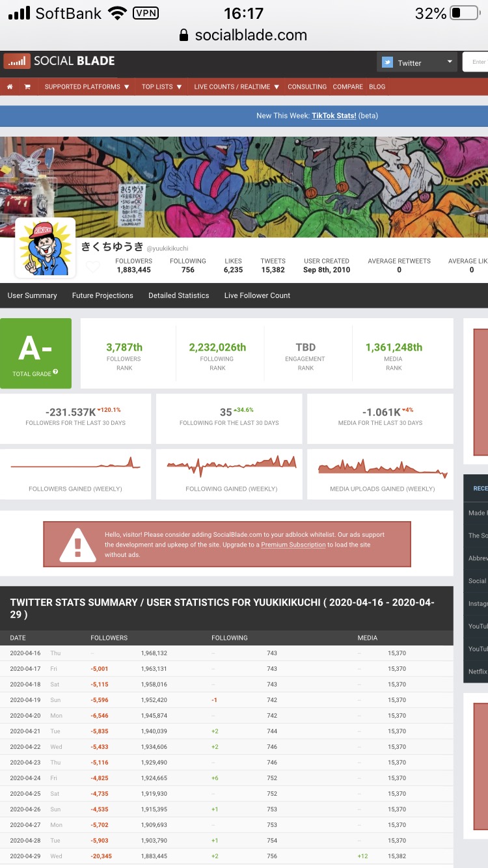
Task: Click the +12 media change value
Action: (362, 856)
